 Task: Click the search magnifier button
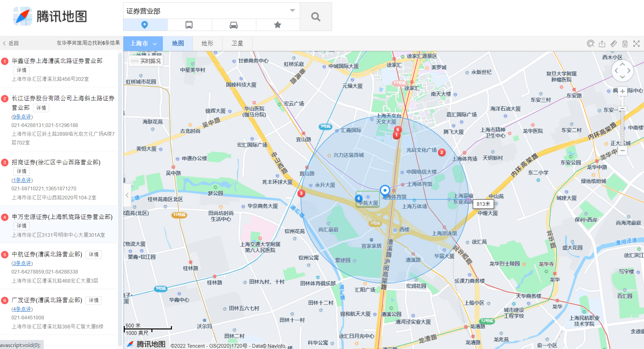tap(316, 17)
